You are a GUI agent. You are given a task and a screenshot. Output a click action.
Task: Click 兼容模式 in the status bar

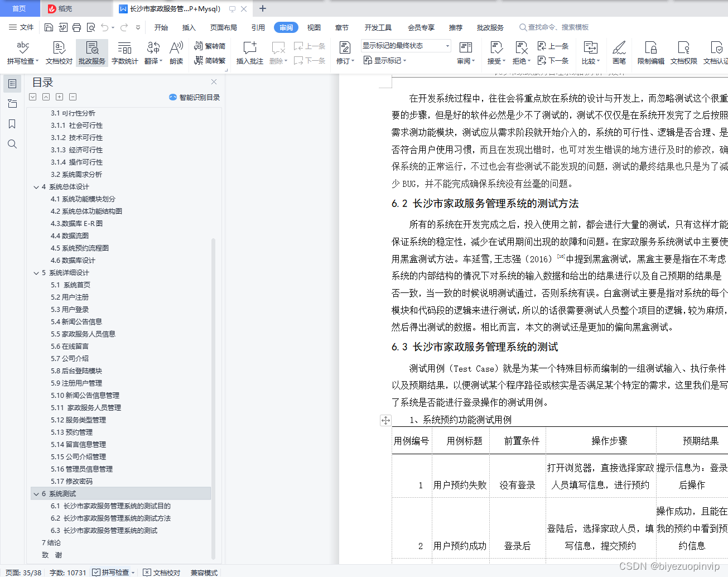coord(204,573)
